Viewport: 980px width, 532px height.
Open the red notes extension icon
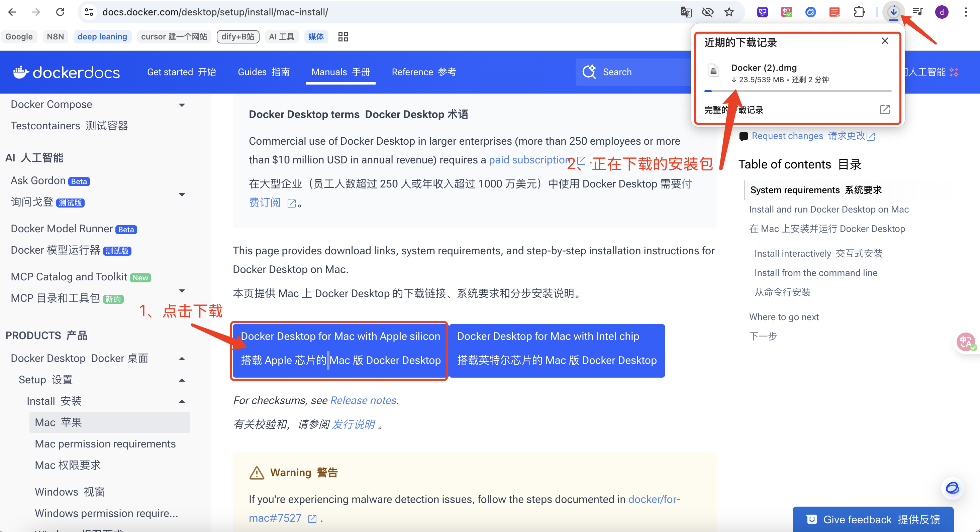pos(835,12)
